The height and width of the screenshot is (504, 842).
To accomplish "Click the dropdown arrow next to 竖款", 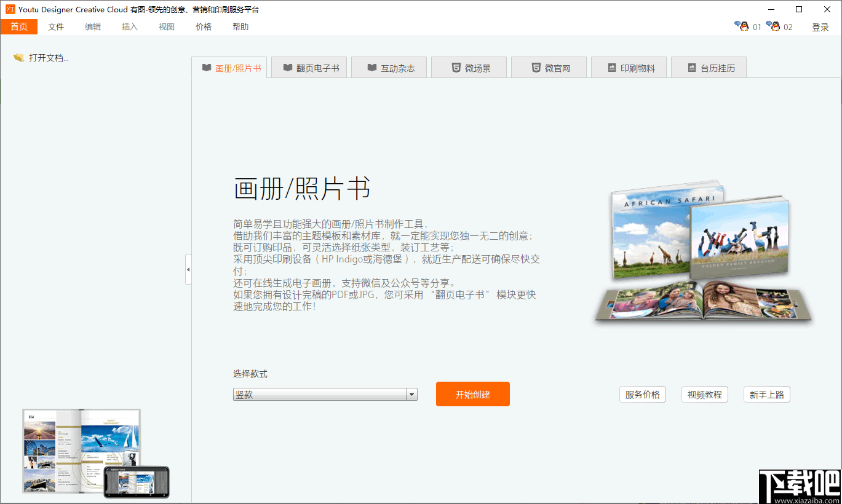I will tap(411, 394).
